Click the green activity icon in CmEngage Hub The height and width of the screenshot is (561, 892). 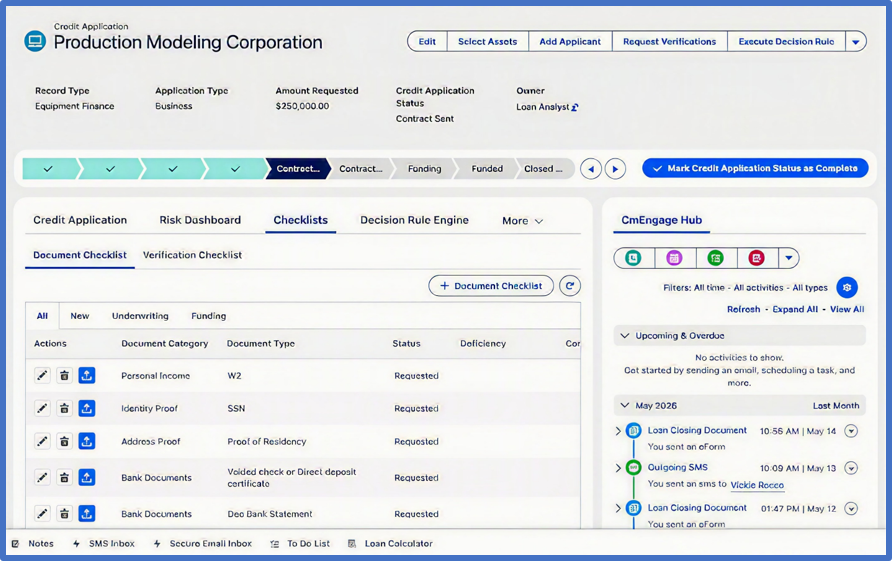point(716,258)
